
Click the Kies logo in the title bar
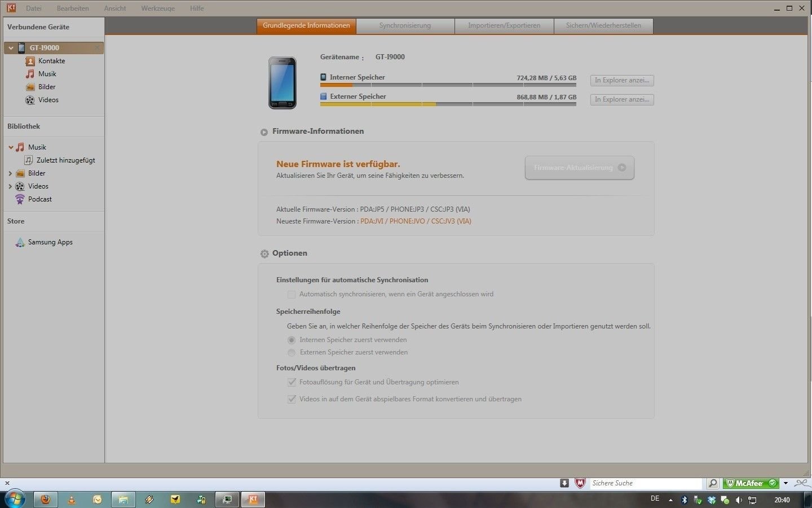(x=11, y=7)
